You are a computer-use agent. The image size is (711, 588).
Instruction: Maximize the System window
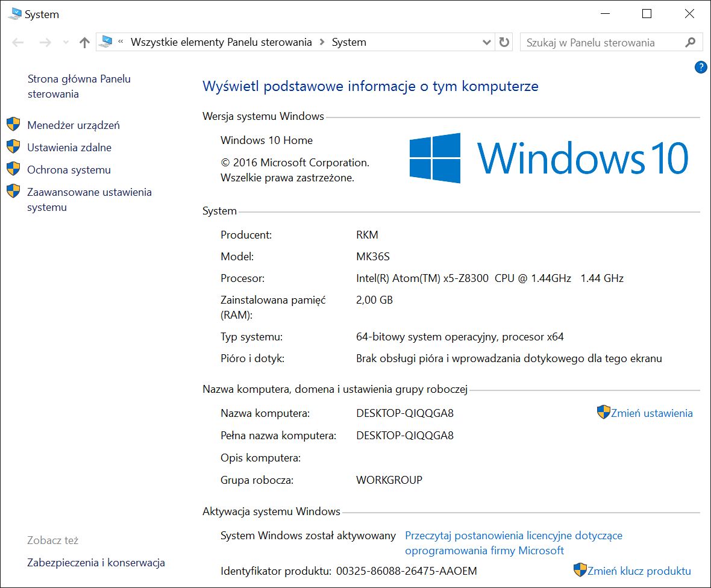pos(647,14)
